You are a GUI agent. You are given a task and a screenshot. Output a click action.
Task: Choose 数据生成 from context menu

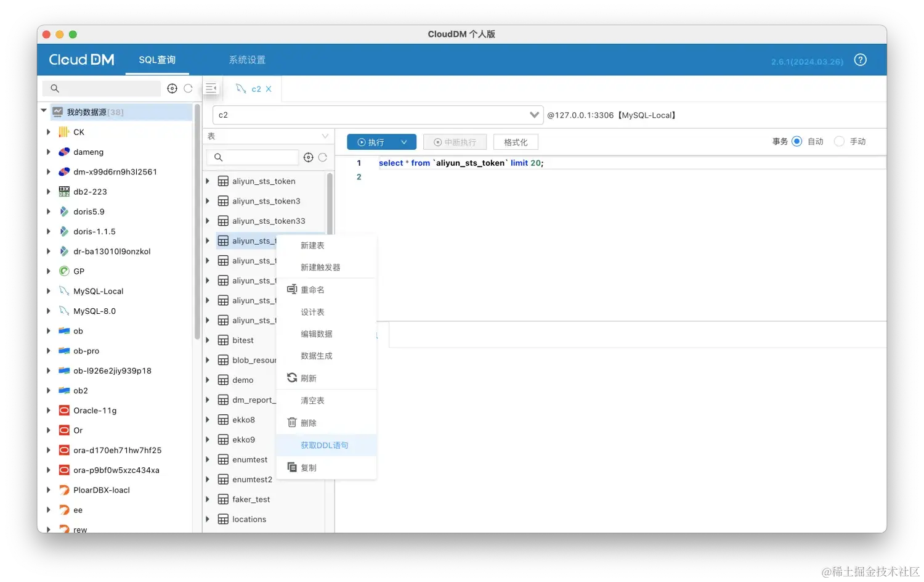[326, 356]
